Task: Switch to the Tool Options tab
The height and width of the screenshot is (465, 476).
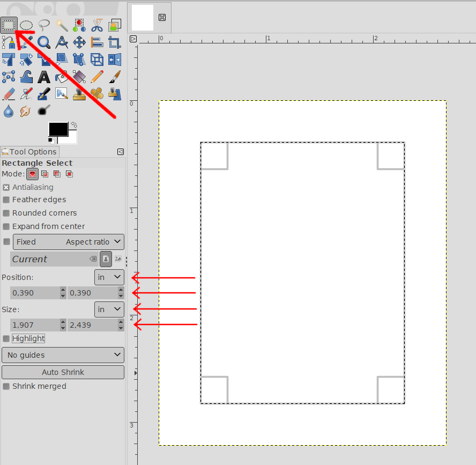Action: 29,152
